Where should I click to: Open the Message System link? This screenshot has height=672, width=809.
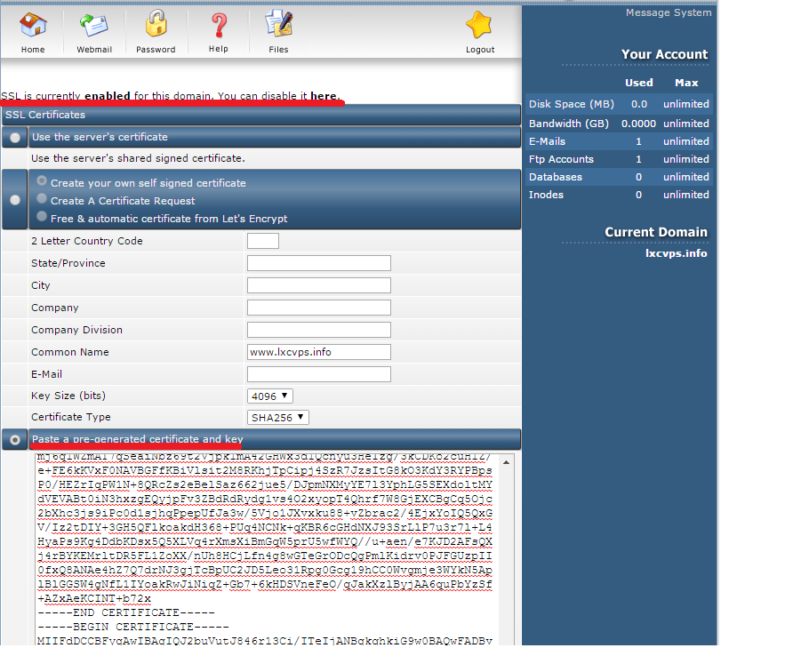668,12
